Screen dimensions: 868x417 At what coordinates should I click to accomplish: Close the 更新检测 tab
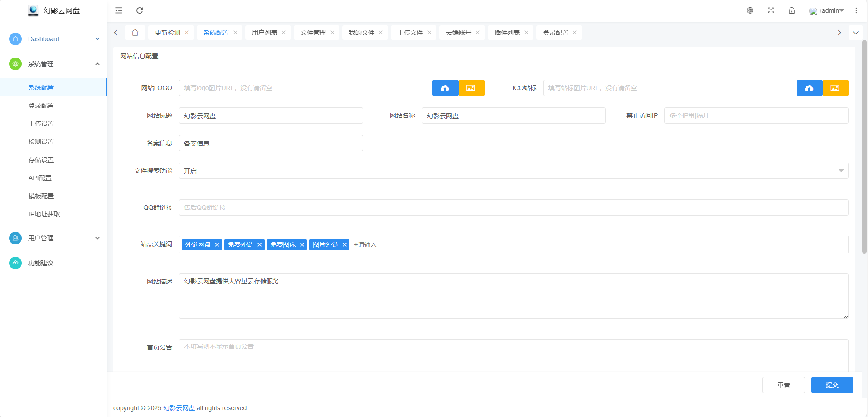click(187, 33)
